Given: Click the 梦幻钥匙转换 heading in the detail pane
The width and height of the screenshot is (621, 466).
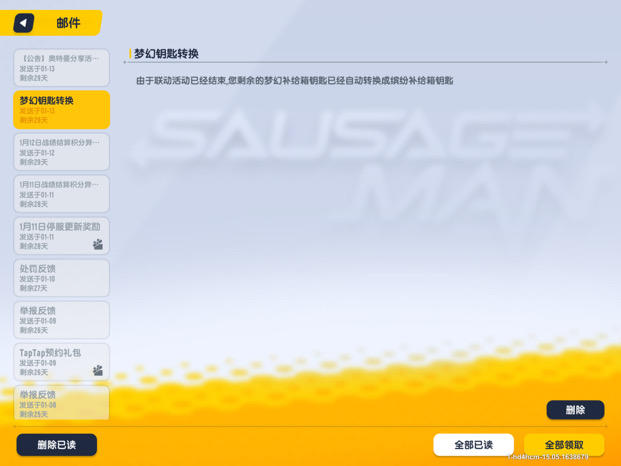Looking at the screenshot, I should tap(166, 53).
